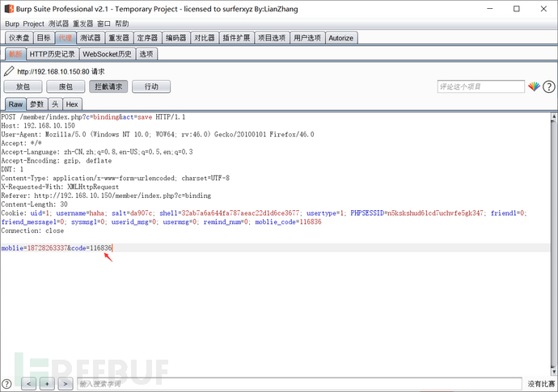Click the pencil edit icon beside the target URL
The image size is (558, 392).
[x=9, y=71]
